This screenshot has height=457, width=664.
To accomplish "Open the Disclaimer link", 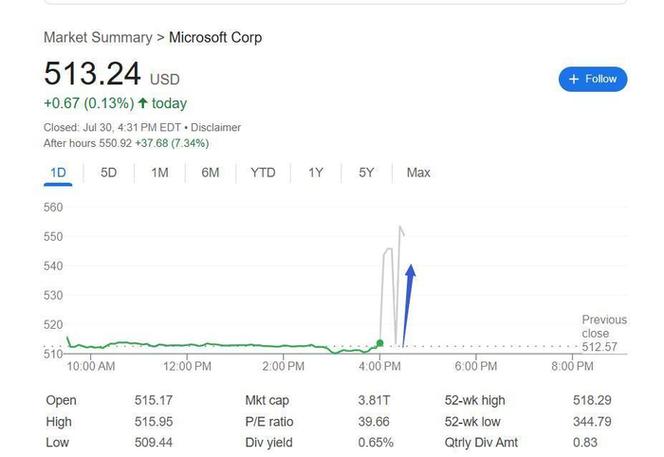I will [216, 127].
